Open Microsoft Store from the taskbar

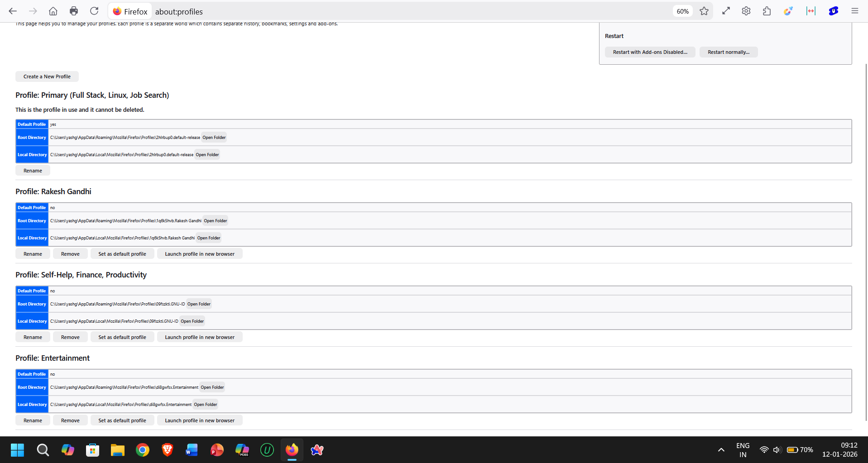pos(93,450)
